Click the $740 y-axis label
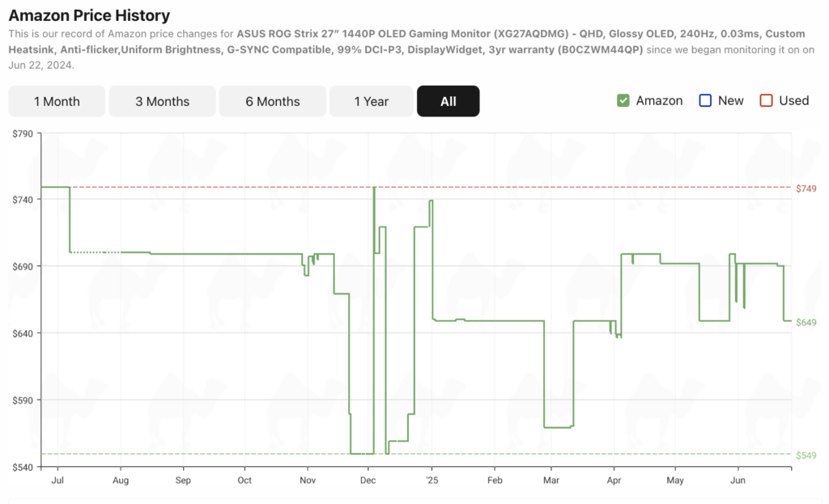 [23, 200]
